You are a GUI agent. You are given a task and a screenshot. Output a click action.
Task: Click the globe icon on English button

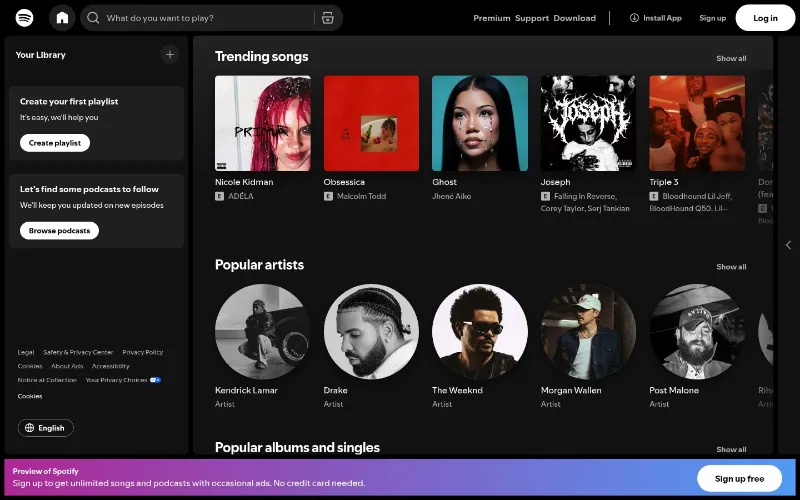(x=30, y=428)
